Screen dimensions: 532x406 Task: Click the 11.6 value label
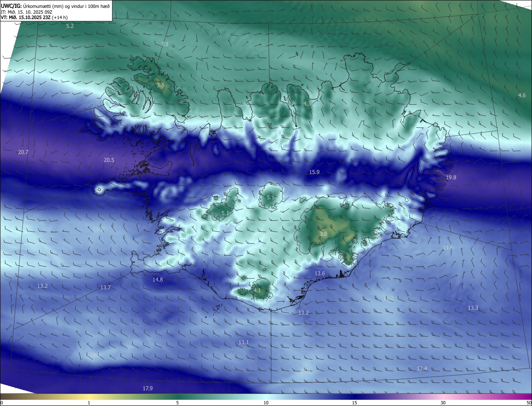click(x=448, y=248)
